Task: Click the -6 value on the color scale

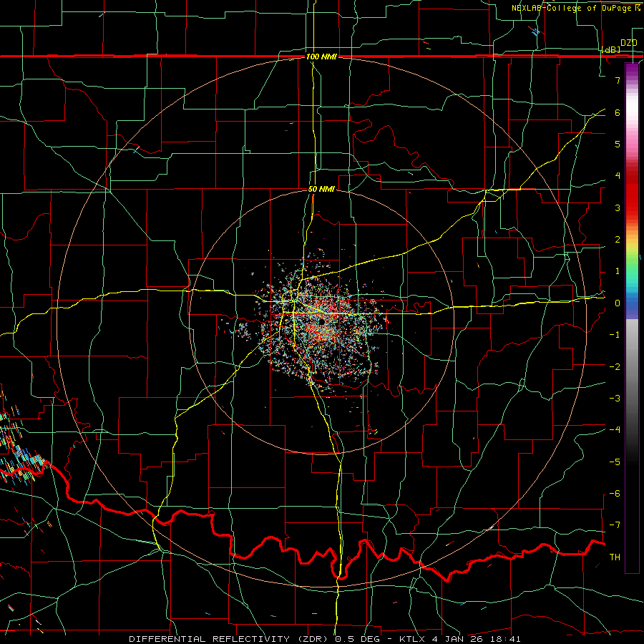Action: pos(615,494)
